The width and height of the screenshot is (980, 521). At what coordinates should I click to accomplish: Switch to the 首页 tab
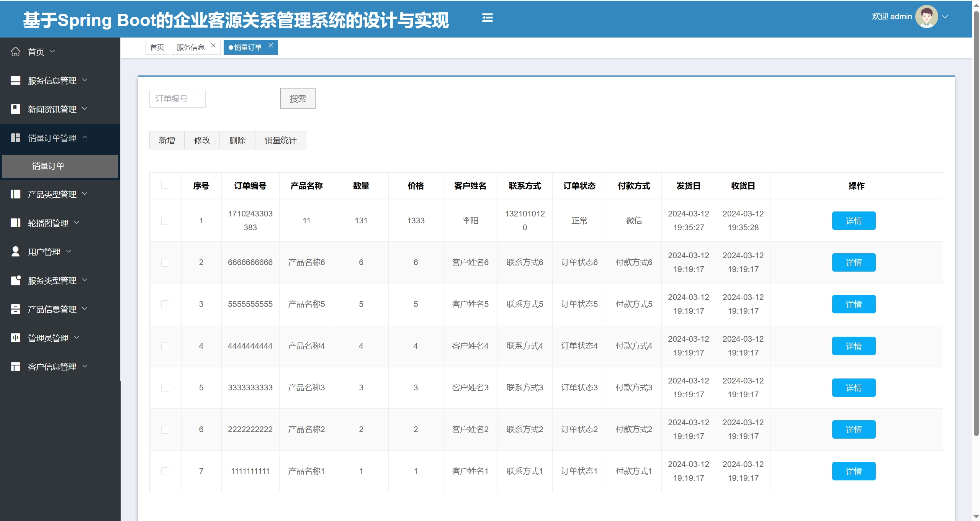tap(157, 48)
